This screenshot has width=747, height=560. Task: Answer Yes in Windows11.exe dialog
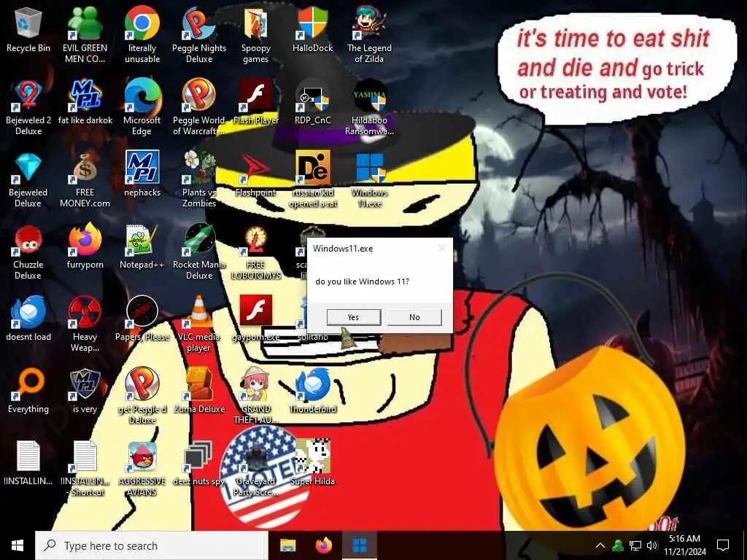(354, 317)
